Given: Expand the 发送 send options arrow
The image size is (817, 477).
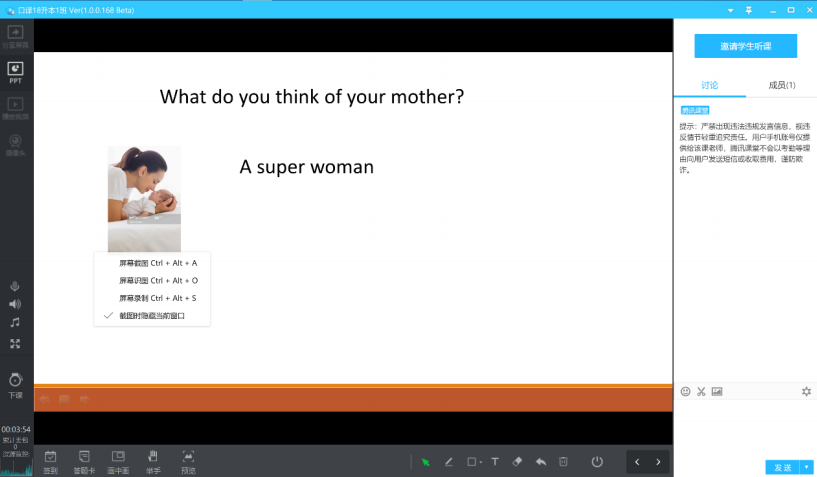Looking at the screenshot, I should click(x=806, y=467).
